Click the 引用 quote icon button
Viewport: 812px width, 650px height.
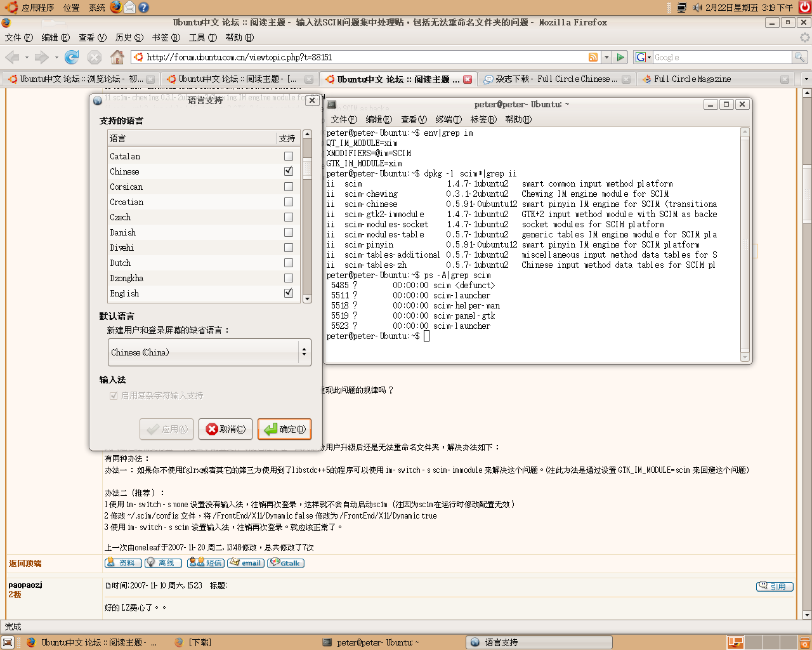point(775,587)
